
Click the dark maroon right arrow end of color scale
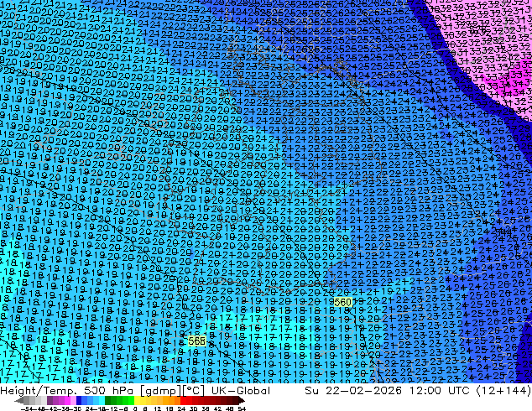(242, 401)
